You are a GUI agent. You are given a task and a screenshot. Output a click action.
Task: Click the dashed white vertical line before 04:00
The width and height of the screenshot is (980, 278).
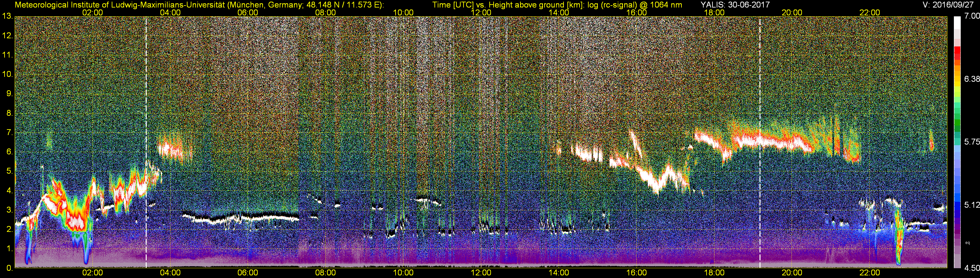click(x=146, y=142)
